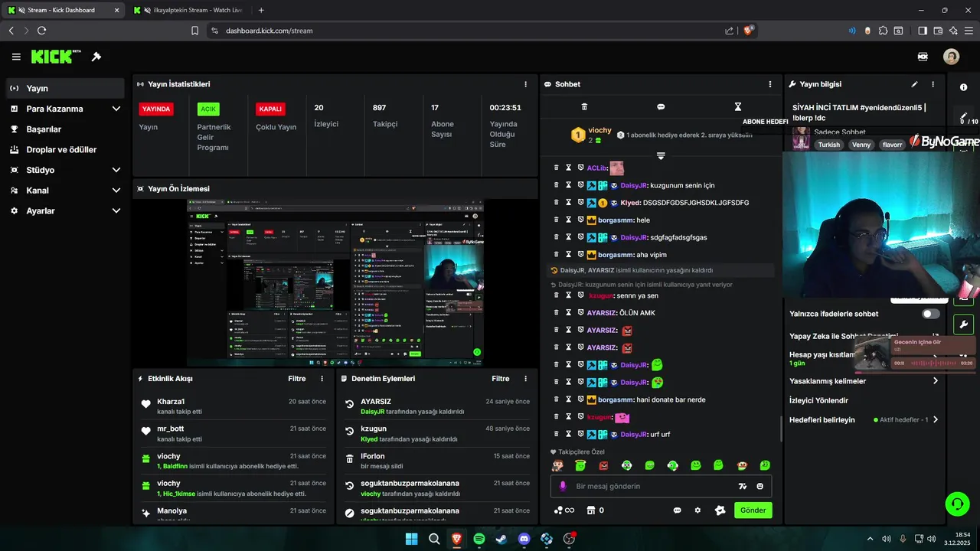Screen dimensions: 980x551
Task: Click İzleyici Yönlendir option
Action: pyautogui.click(x=818, y=400)
